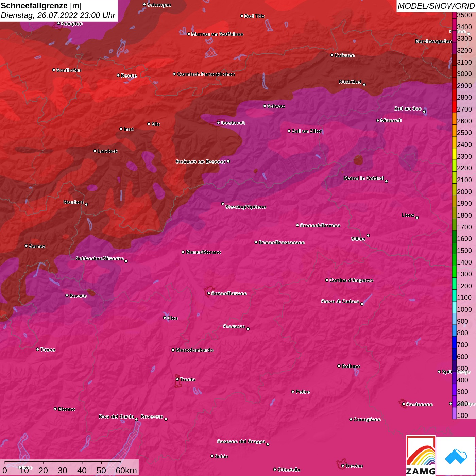Click the Tirano location dot
The image size is (476, 476).
(x=38, y=349)
